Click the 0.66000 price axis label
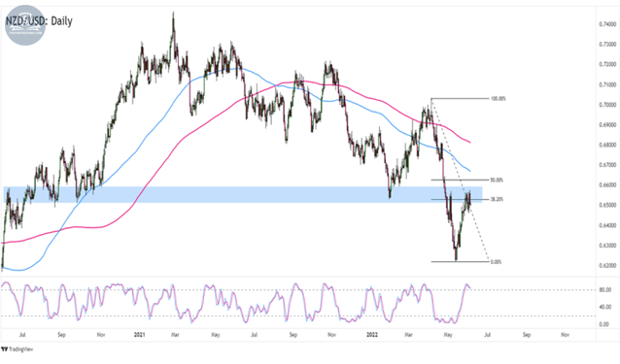 pyautogui.click(x=607, y=184)
